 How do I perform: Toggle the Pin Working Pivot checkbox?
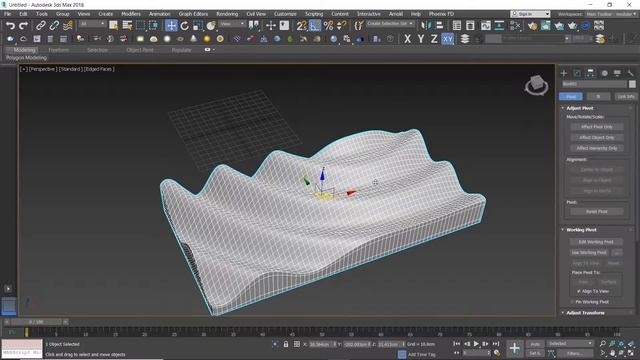pyautogui.click(x=572, y=302)
